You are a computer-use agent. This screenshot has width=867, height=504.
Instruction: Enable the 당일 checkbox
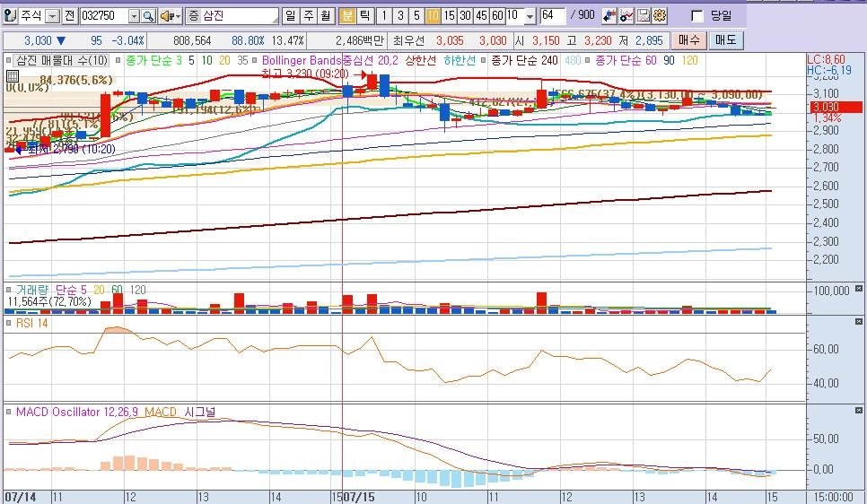pyautogui.click(x=697, y=16)
